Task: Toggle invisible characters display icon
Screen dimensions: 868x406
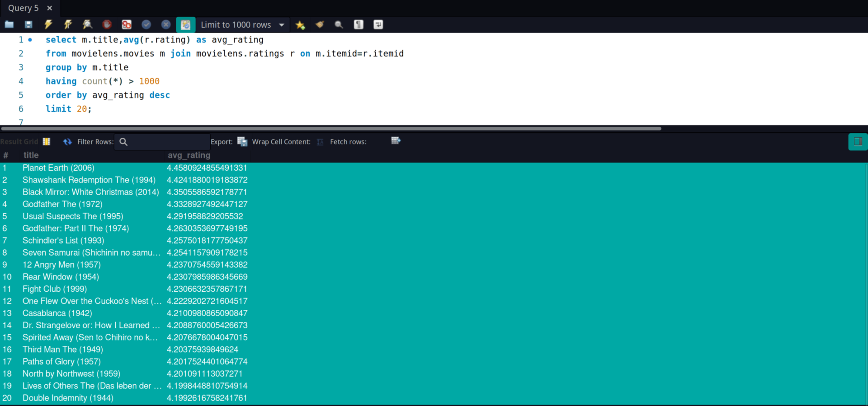Action: 359,25
